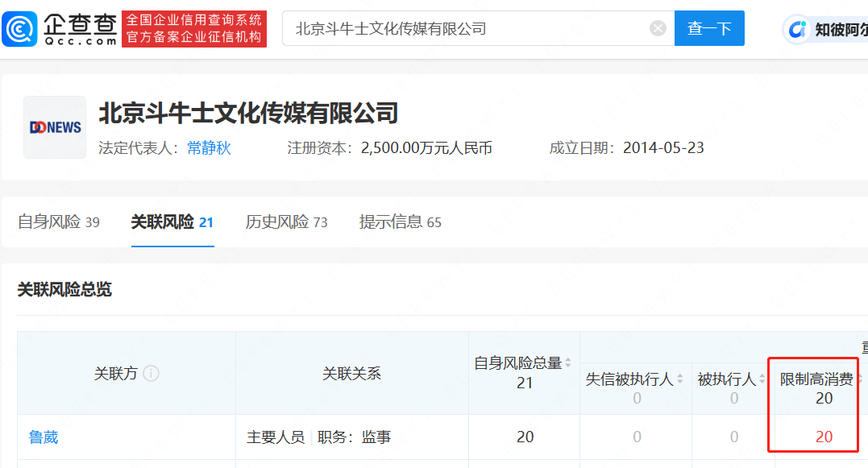Screen dimensions: 868x468
Task: Sort by 失信被执行人 column arrows
Action: pyautogui.click(x=679, y=379)
